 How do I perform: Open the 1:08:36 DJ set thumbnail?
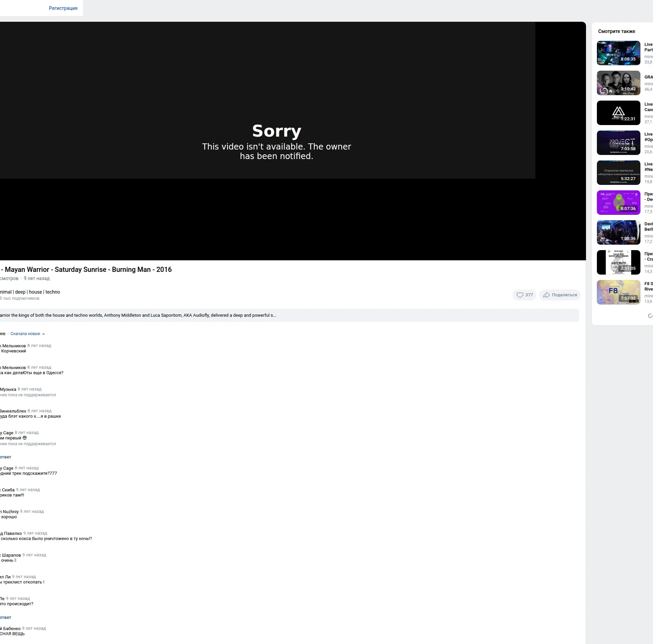[619, 232]
